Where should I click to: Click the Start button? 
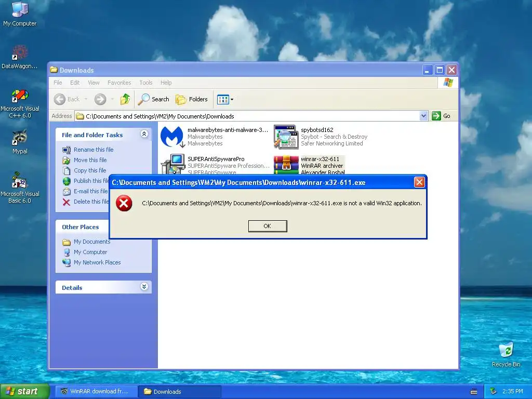(24, 392)
